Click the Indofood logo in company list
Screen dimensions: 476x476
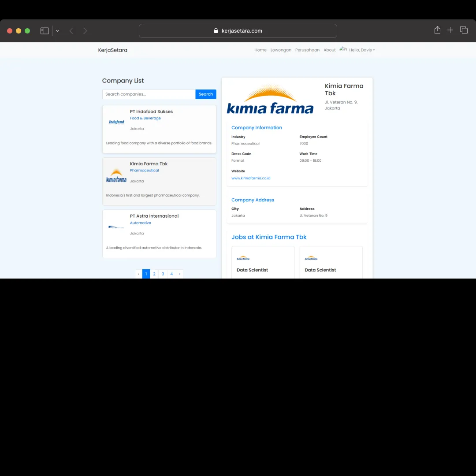pyautogui.click(x=116, y=122)
